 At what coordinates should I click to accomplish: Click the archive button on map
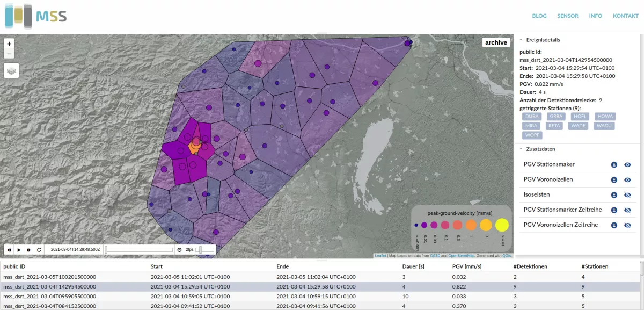(496, 42)
